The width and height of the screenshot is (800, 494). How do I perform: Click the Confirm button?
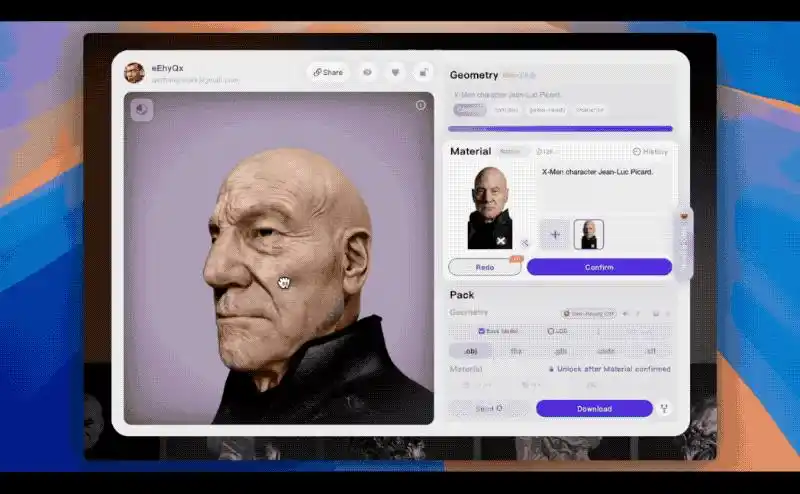click(599, 267)
